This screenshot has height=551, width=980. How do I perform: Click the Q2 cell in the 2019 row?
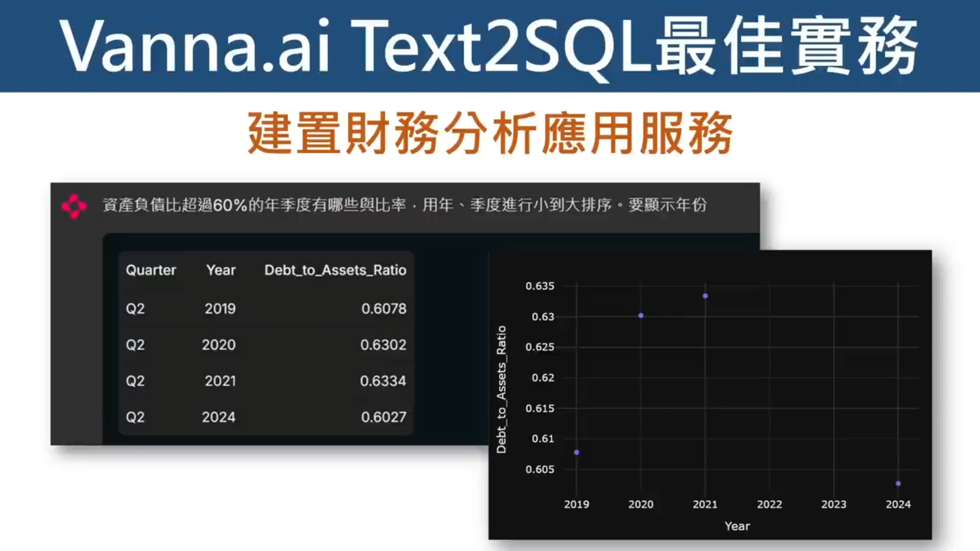135,309
